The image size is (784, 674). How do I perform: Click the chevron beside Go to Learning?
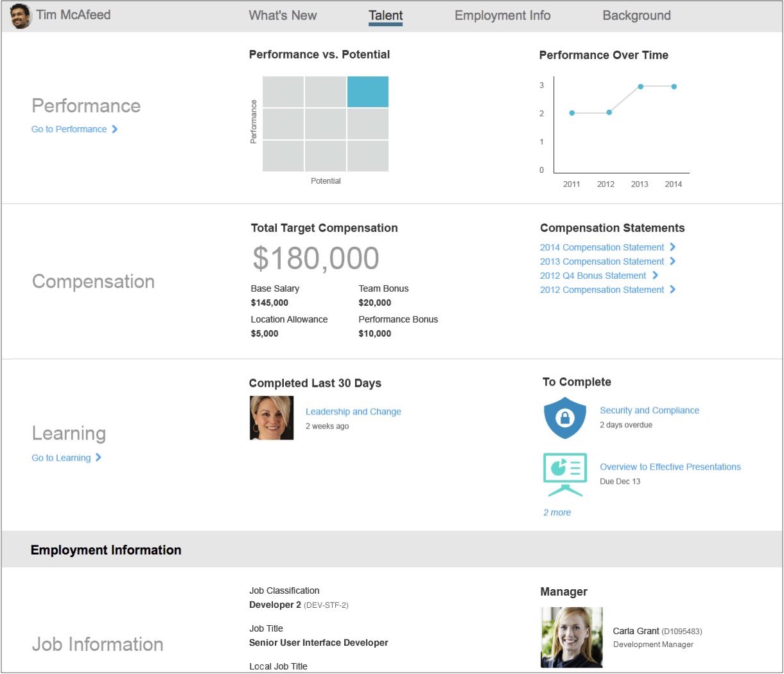pos(98,457)
